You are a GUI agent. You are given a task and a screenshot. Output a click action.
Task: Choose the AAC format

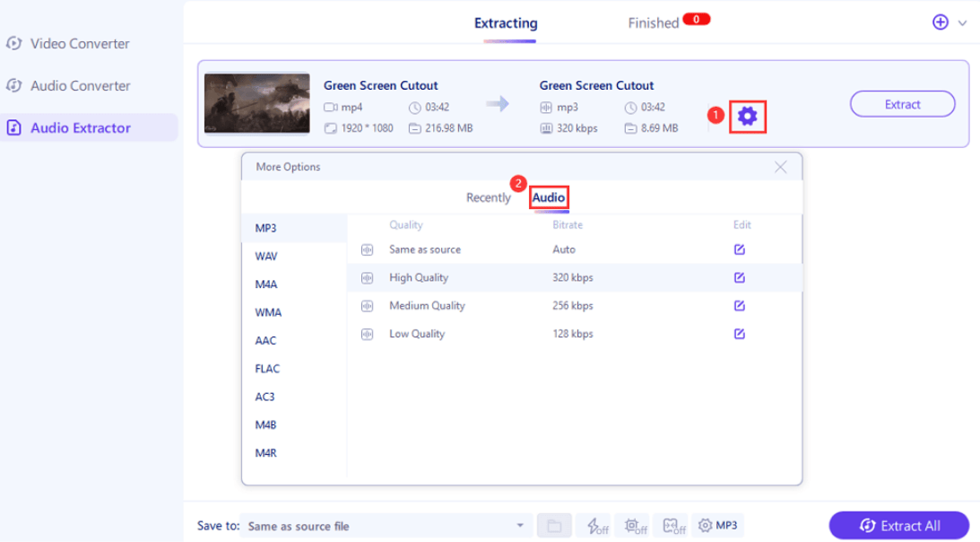[x=294, y=341]
